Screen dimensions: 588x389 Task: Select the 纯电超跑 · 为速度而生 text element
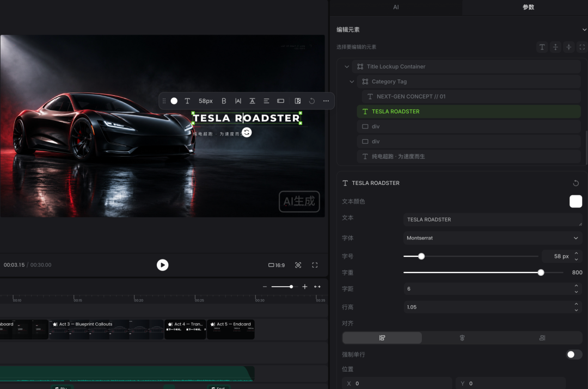(x=469, y=156)
